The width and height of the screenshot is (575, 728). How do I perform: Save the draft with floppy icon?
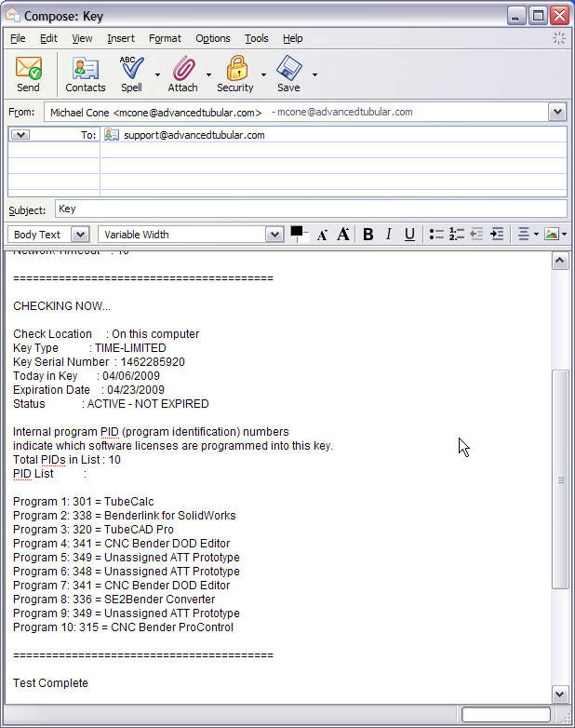tap(288, 74)
